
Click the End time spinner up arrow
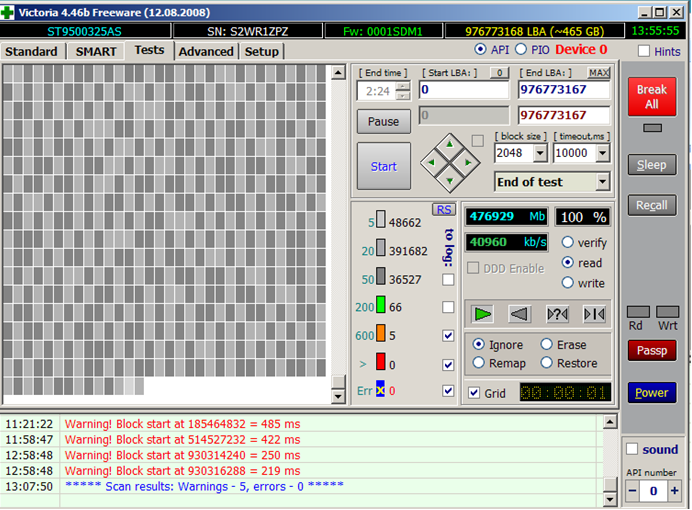pos(402,86)
